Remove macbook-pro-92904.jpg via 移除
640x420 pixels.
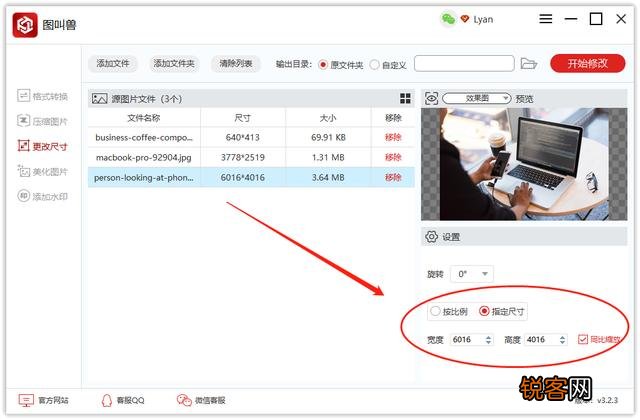pyautogui.click(x=393, y=158)
